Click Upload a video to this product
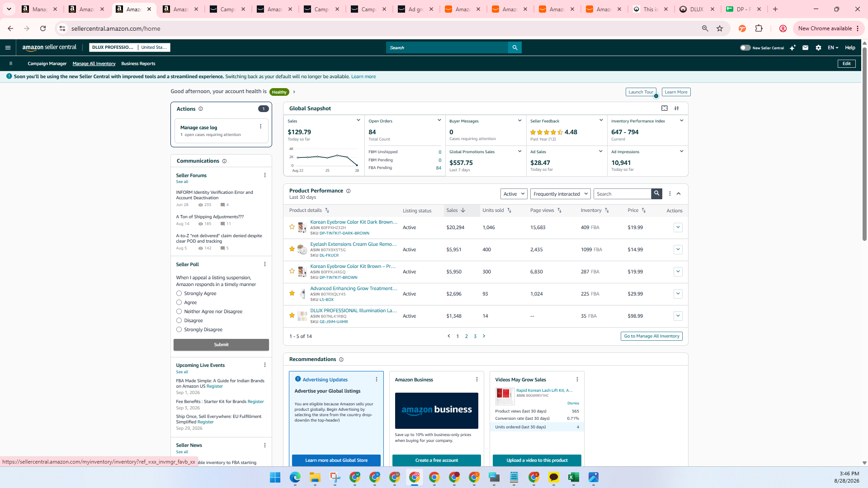This screenshot has width=868, height=488. pyautogui.click(x=537, y=460)
